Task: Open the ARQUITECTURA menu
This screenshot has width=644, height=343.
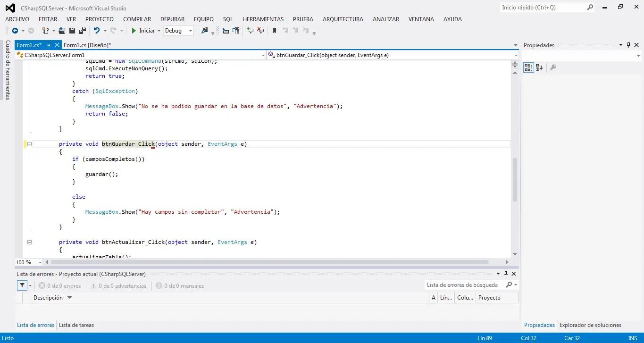Action: click(343, 19)
